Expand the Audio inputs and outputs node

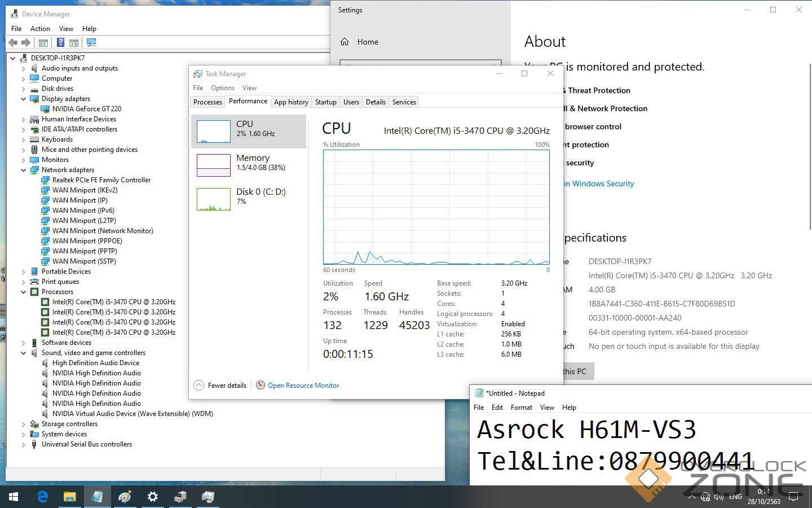[x=24, y=68]
